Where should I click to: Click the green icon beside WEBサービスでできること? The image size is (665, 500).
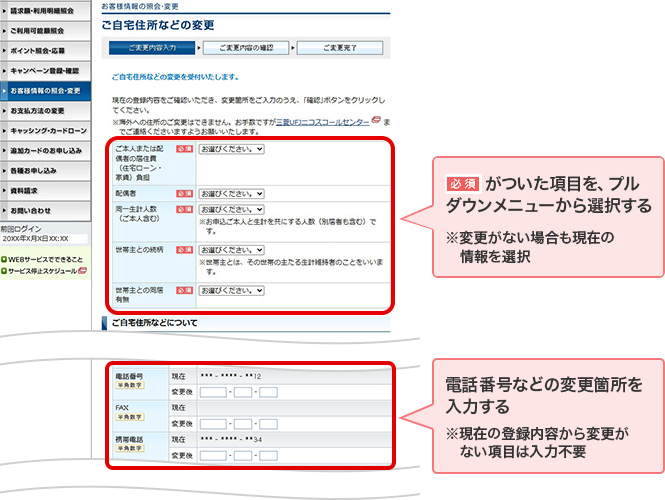(4, 260)
